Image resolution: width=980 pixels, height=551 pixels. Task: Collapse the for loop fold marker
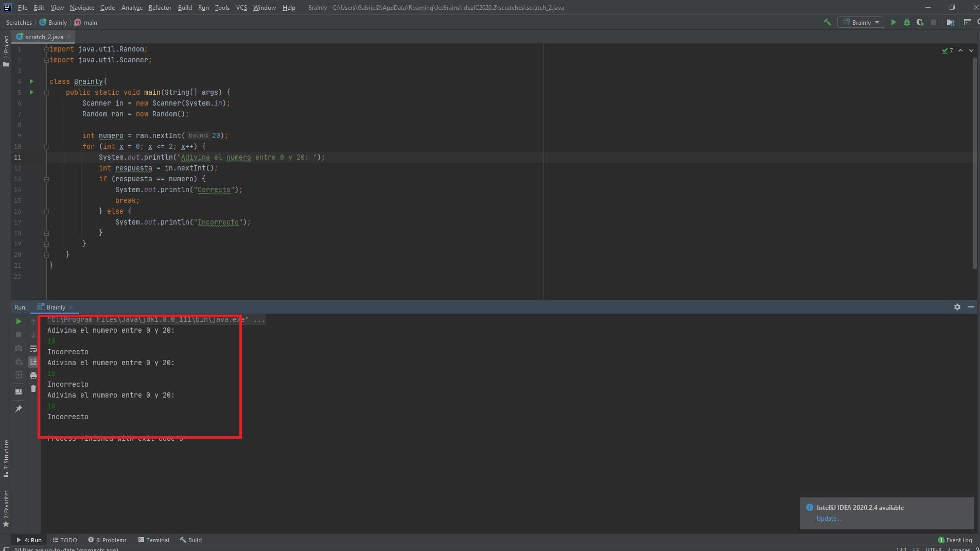46,147
